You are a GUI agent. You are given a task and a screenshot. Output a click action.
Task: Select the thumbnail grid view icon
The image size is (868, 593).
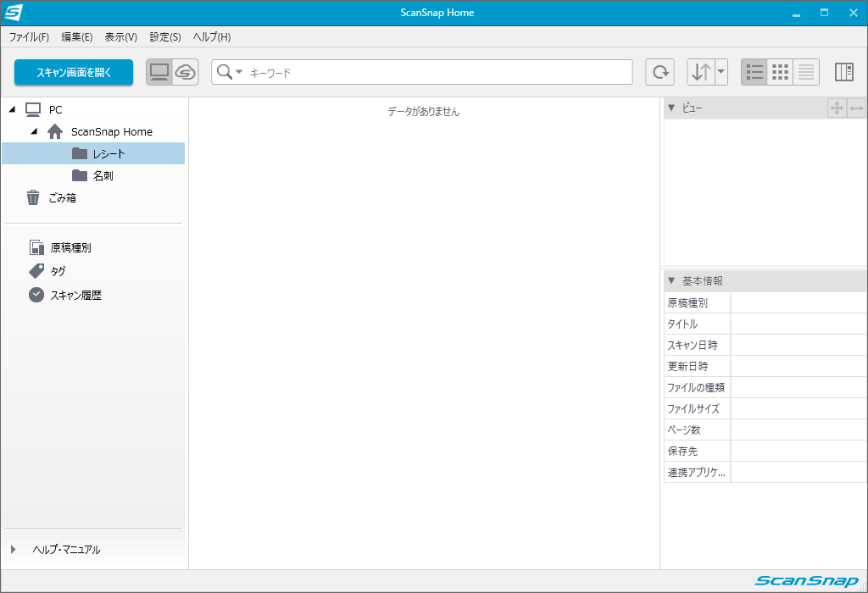(780, 72)
